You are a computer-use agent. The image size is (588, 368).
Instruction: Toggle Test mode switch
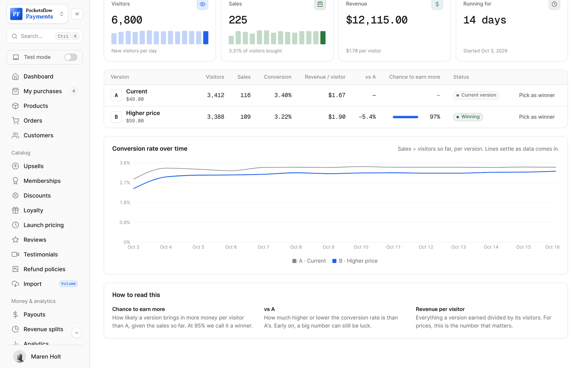pos(71,57)
